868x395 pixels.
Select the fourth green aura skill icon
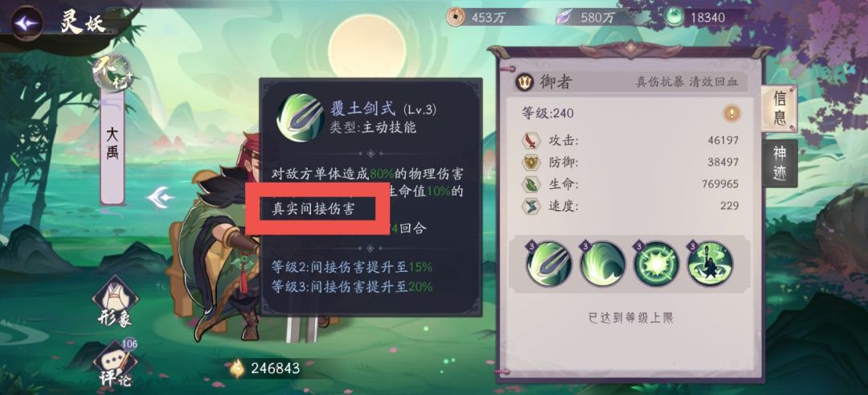coord(710,264)
